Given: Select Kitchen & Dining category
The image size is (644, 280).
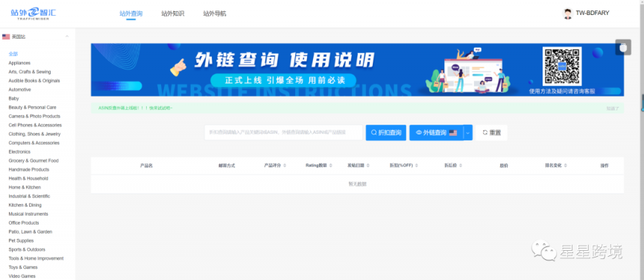Looking at the screenshot, I should [x=25, y=205].
